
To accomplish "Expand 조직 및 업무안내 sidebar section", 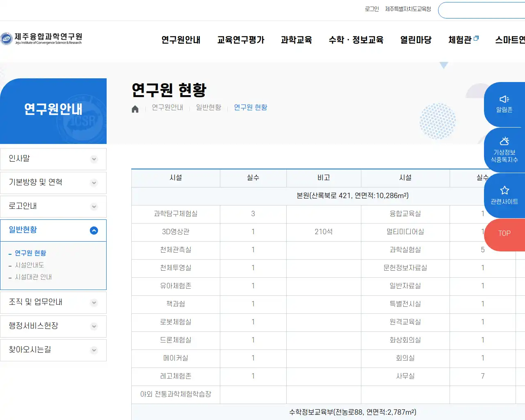I will click(53, 302).
